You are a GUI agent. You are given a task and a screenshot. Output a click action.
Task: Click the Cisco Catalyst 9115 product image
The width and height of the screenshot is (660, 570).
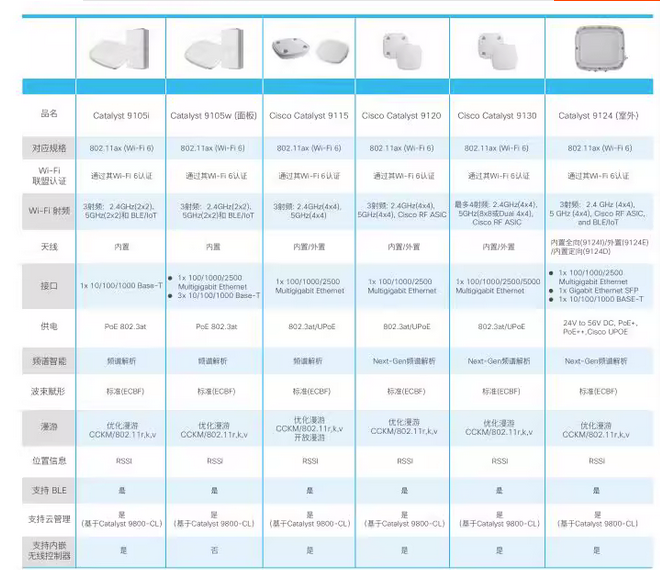[311, 50]
